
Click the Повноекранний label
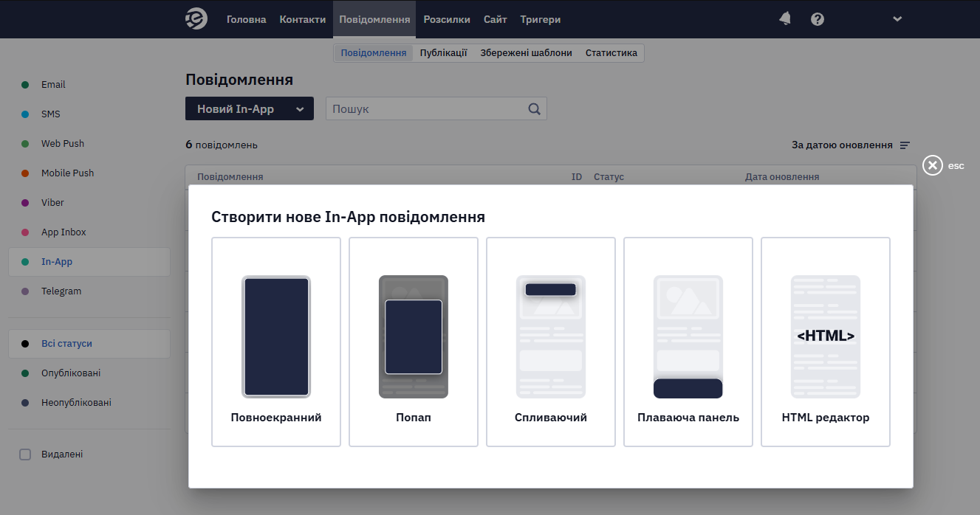click(x=276, y=418)
